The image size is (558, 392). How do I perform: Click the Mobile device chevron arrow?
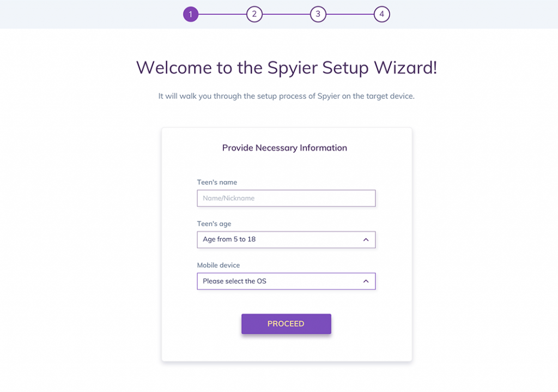pos(366,281)
